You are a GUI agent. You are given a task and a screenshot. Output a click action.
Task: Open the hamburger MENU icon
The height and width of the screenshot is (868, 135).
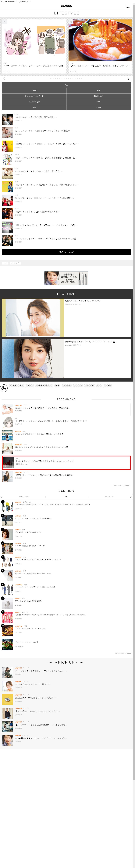click(128, 6)
